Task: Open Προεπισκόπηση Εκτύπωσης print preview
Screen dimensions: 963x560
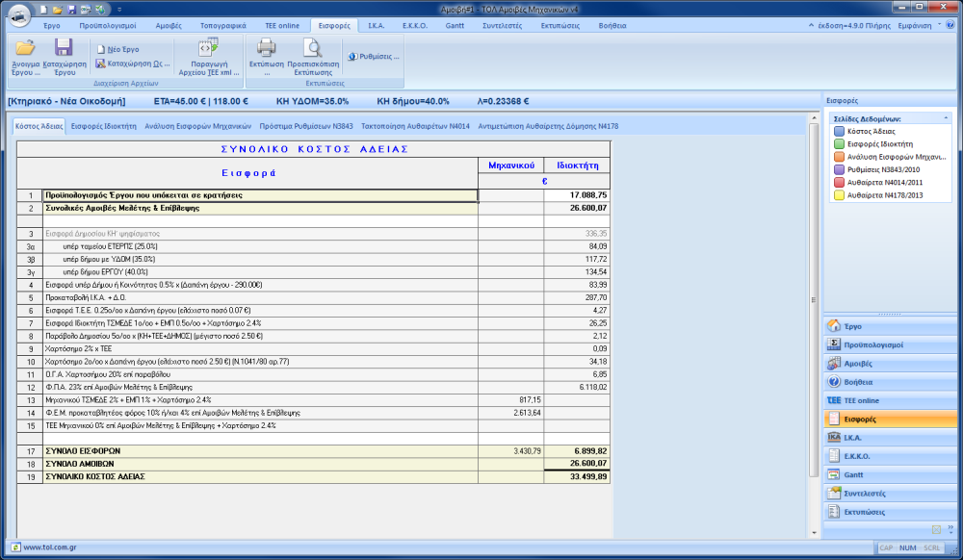Action: pos(313,58)
